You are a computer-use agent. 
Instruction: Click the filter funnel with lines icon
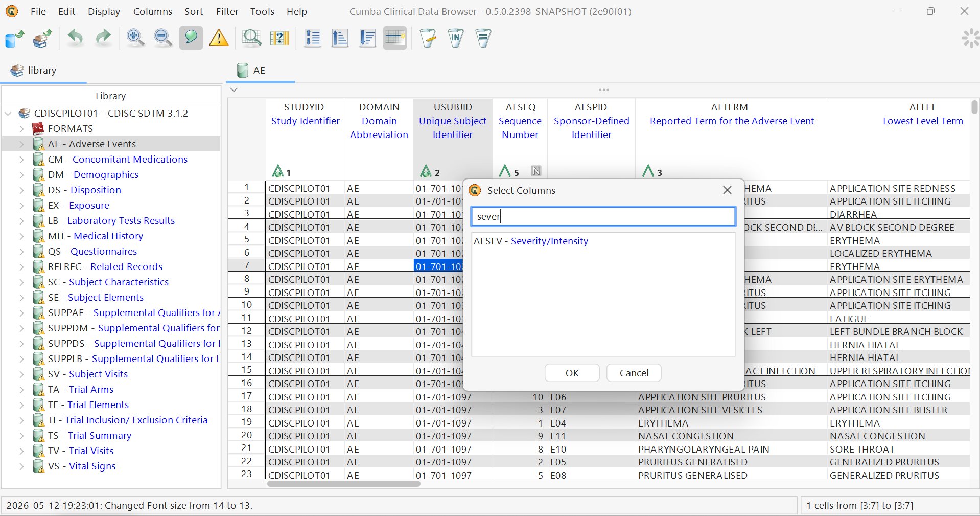tap(483, 38)
